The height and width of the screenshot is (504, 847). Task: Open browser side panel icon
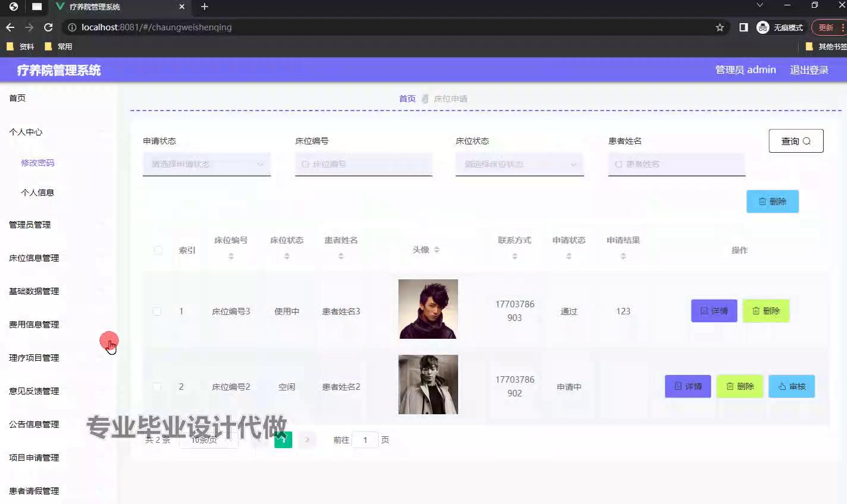[x=744, y=27]
